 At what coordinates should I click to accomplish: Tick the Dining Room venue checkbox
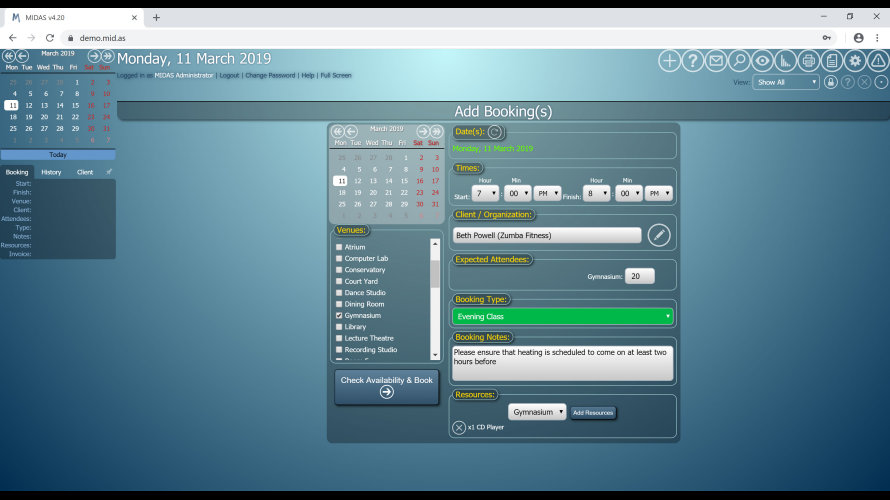point(339,304)
